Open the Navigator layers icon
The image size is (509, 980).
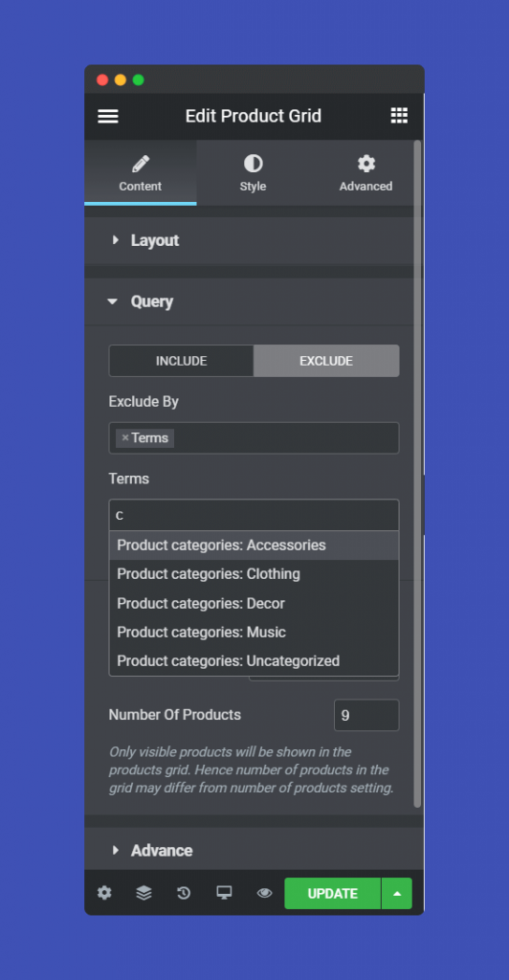tap(144, 893)
